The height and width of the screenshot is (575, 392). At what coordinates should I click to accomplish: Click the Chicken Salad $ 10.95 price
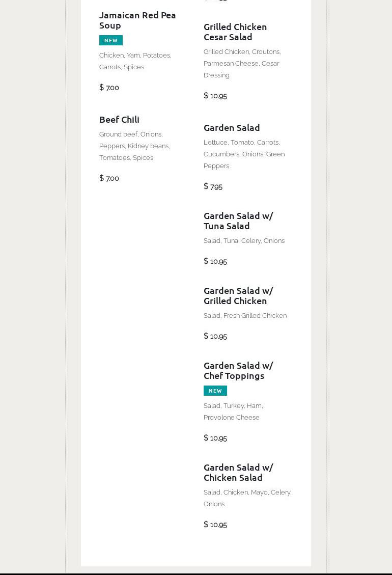215,525
